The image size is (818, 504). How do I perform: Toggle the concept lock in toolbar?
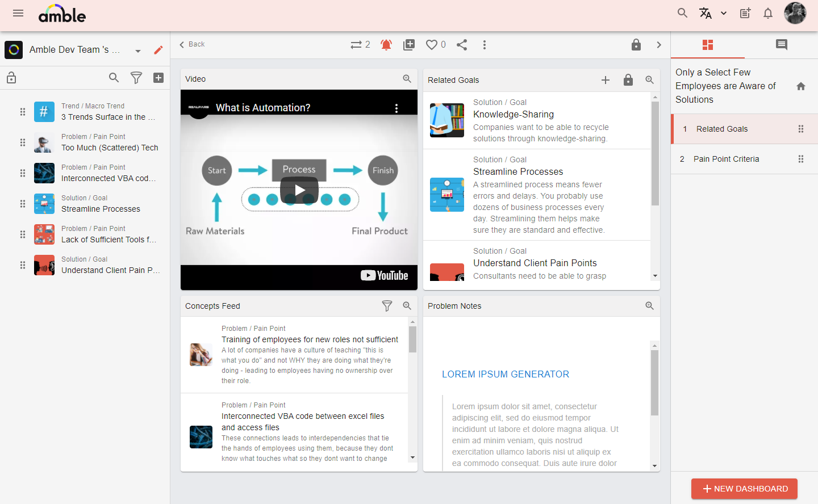pos(636,45)
